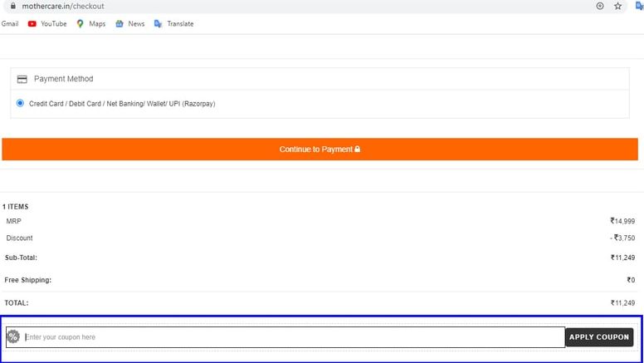Click the TOTAL label
Image resolution: width=644 pixels, height=363 pixels.
coord(17,303)
